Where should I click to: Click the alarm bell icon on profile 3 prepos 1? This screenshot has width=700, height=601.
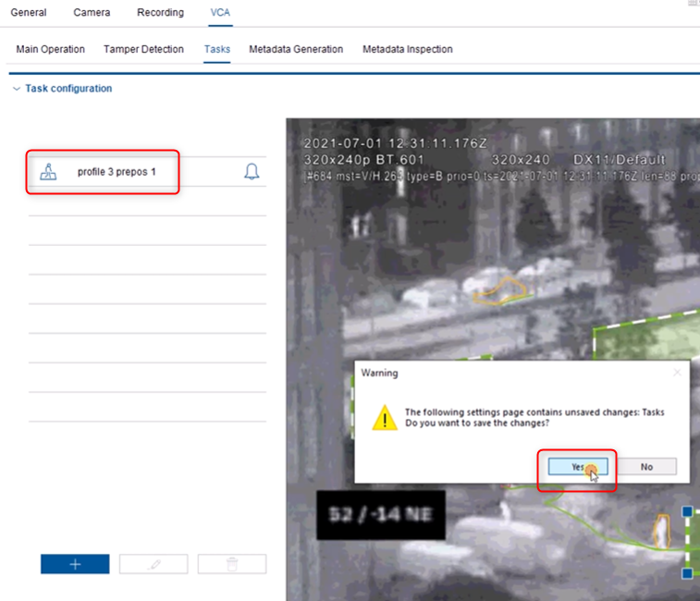[252, 172]
